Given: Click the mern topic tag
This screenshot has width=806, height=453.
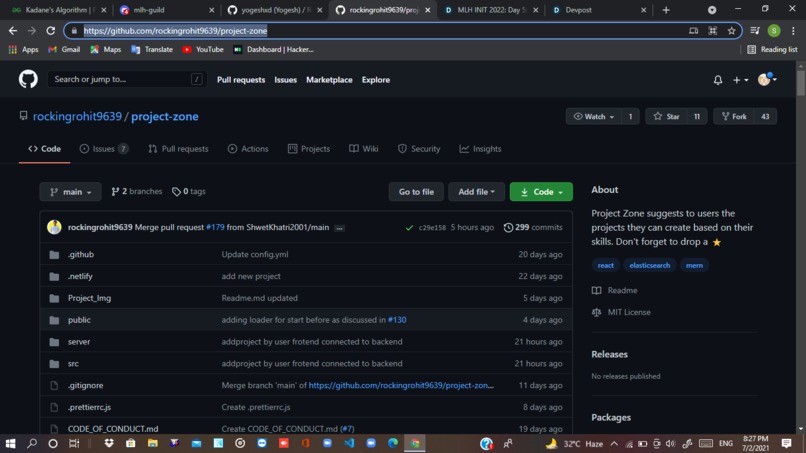Looking at the screenshot, I should point(694,265).
